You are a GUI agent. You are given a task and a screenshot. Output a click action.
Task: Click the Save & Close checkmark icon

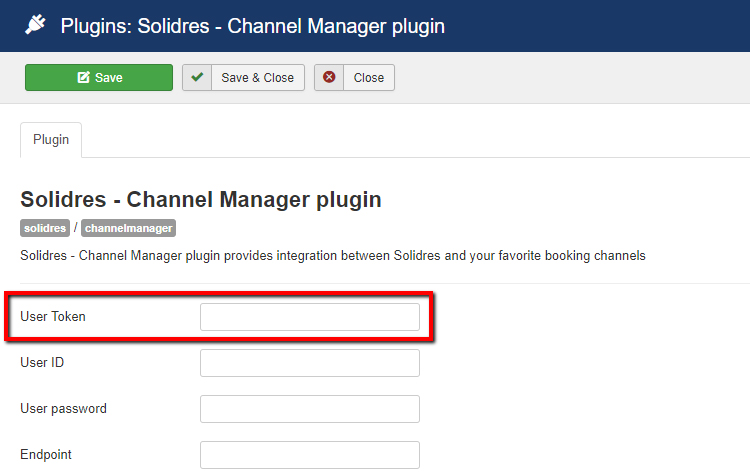click(x=197, y=77)
